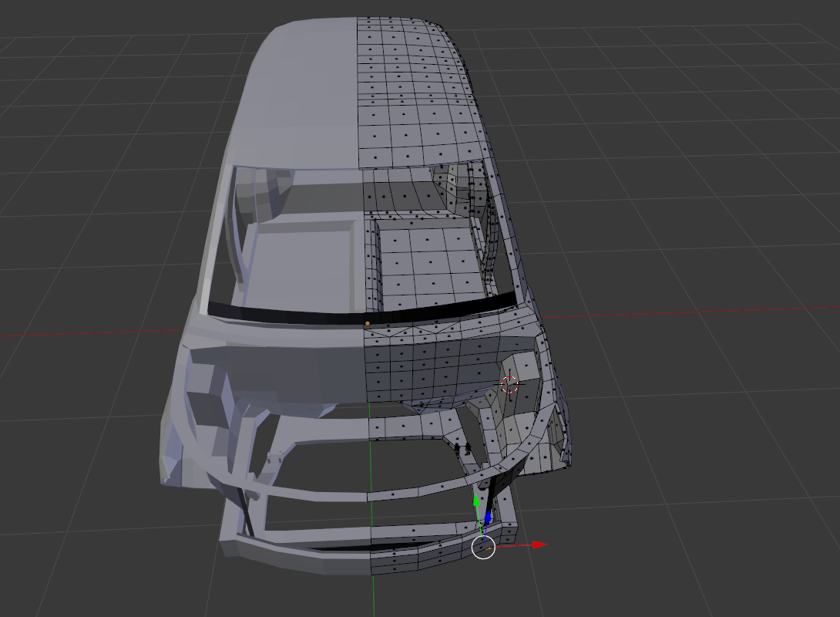Select the orange highlighted vertex below the windshield
Viewport: 840px width, 617px height.
click(367, 323)
